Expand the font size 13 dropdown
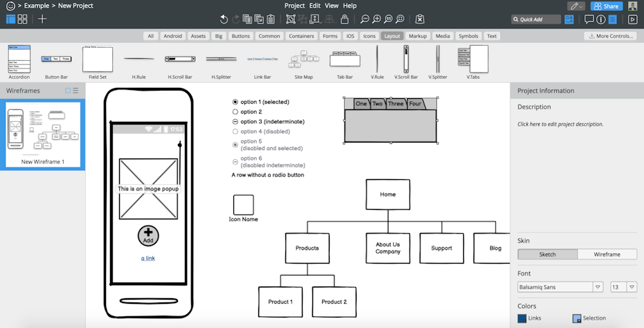This screenshot has height=328, width=644. coord(632,286)
